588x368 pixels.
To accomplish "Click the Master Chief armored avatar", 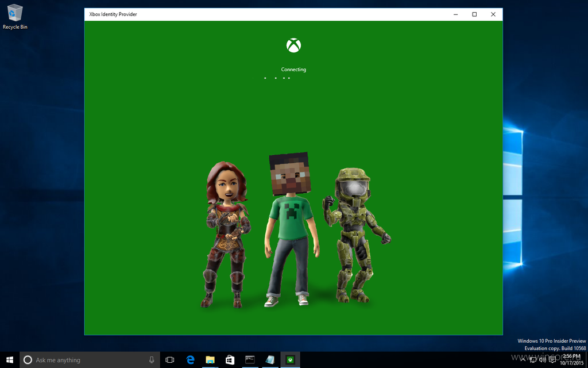I will [356, 235].
